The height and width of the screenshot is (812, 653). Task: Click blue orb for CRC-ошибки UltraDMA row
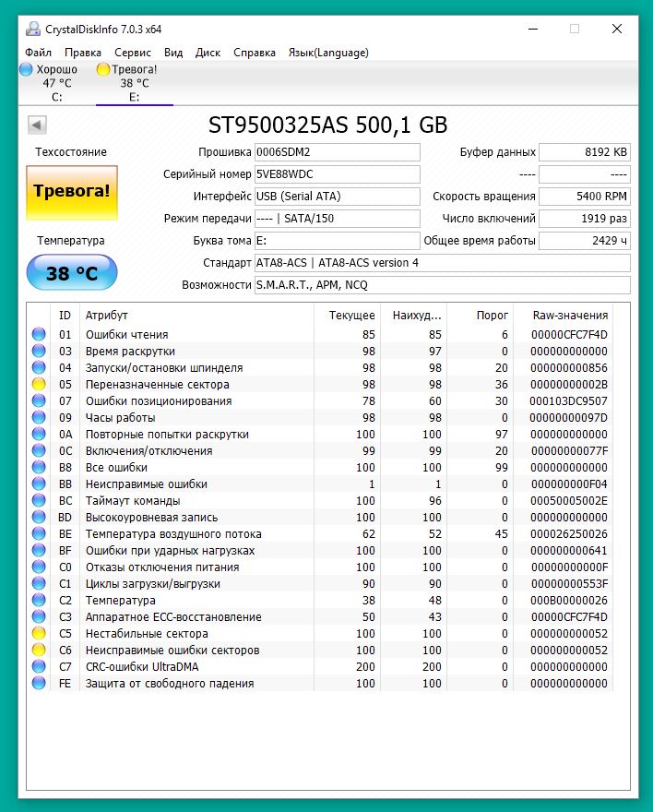[39, 667]
